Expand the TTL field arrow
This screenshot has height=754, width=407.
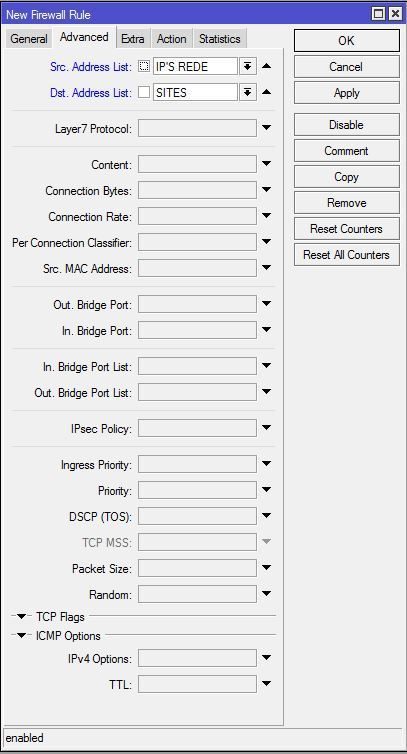[266, 683]
